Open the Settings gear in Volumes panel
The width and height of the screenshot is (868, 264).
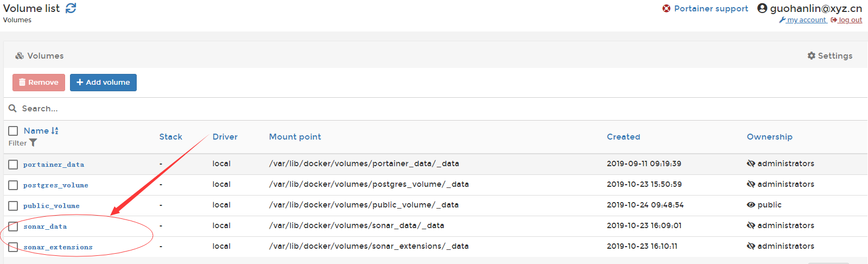812,56
